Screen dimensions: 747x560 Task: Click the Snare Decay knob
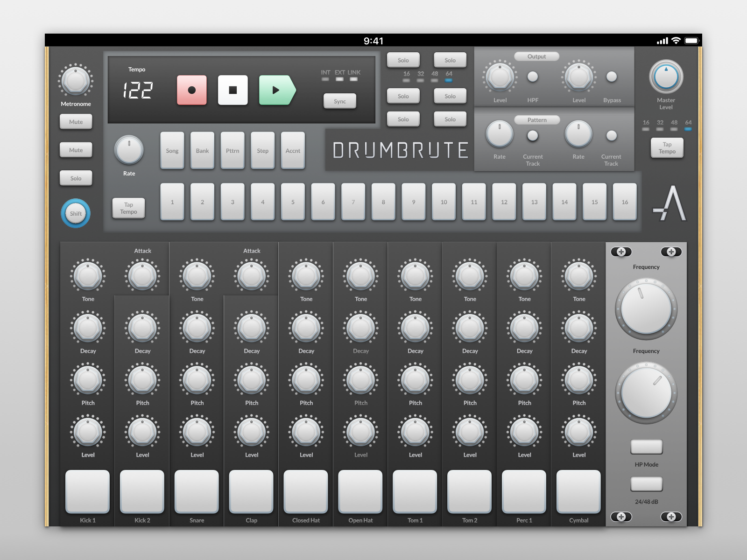pos(197,328)
